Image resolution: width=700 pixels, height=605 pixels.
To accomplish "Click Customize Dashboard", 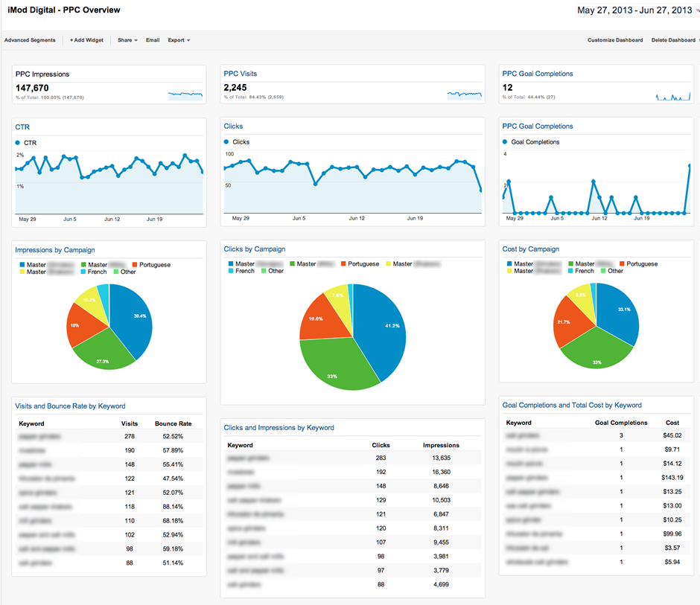I will click(615, 40).
